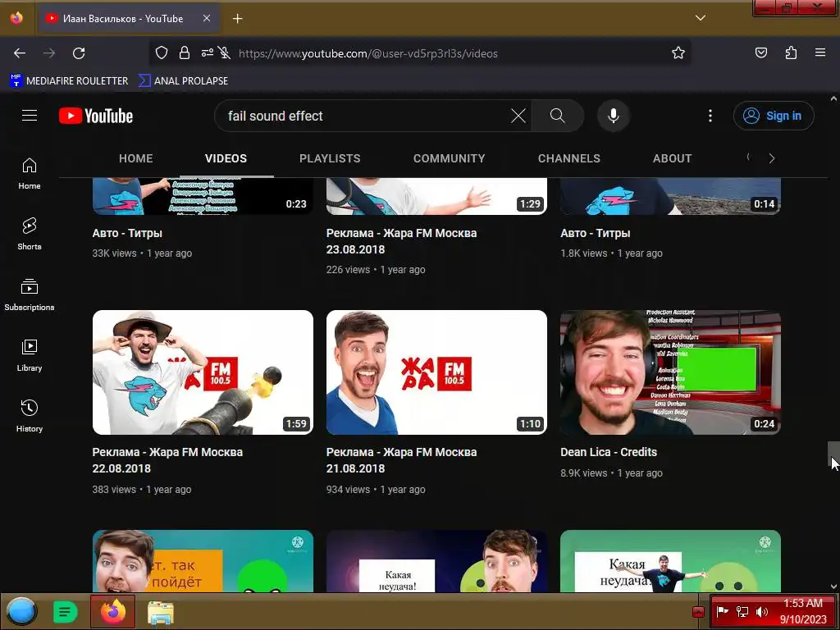This screenshot has width=840, height=630.
Task: Open network icon in system tray
Action: [742, 612]
